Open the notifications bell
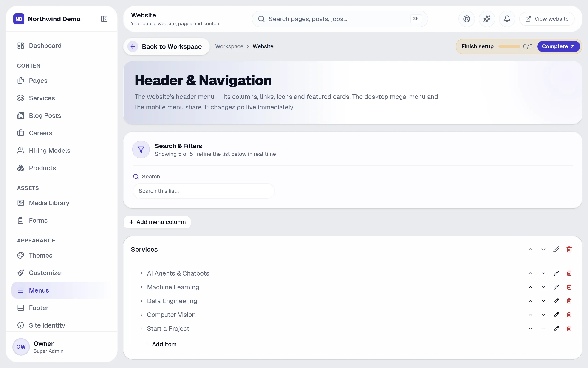Image resolution: width=588 pixels, height=368 pixels. (507, 19)
